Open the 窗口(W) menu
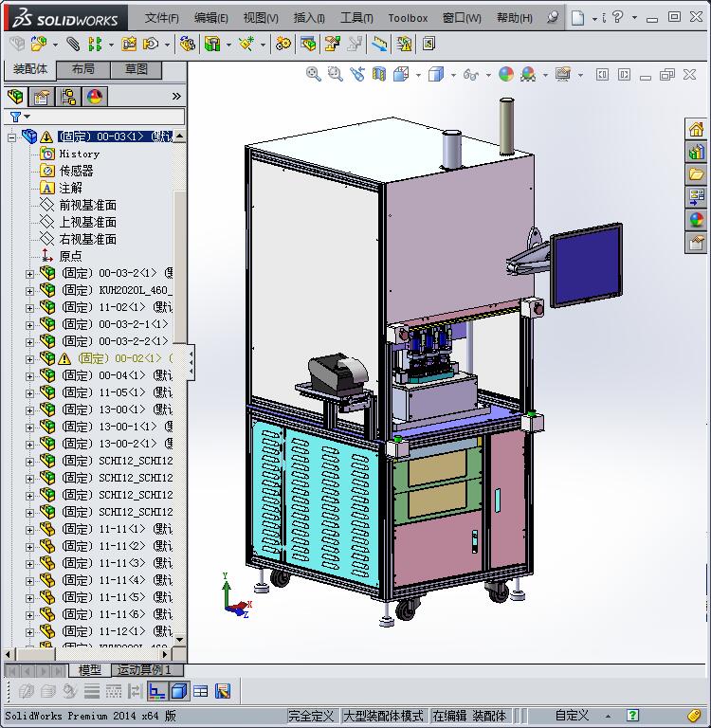Viewport: 711px width, 728px height. [x=462, y=18]
